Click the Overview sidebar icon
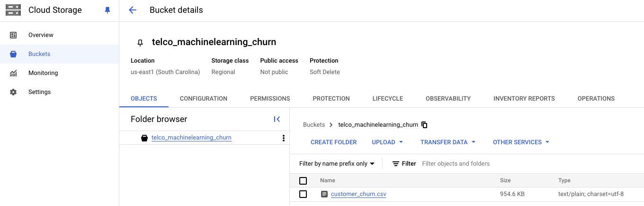644x206 pixels. tap(13, 35)
